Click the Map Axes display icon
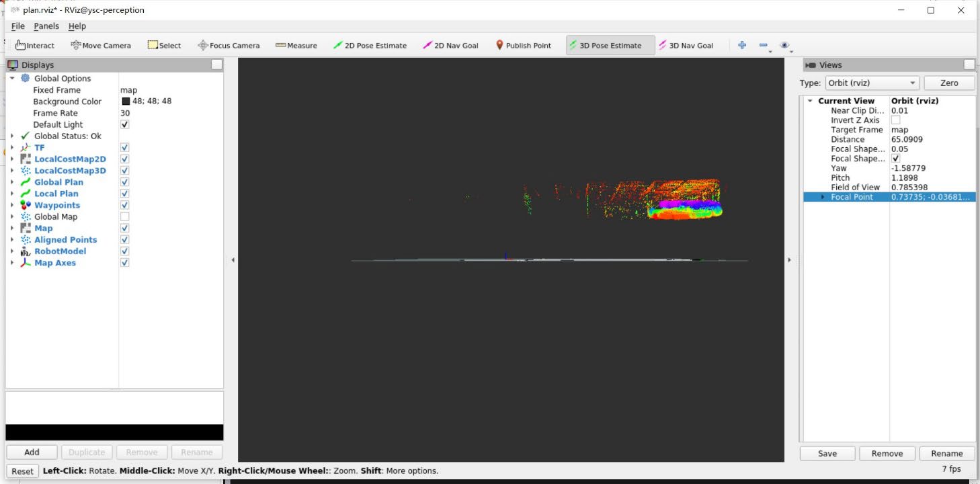The image size is (980, 484). tap(26, 263)
